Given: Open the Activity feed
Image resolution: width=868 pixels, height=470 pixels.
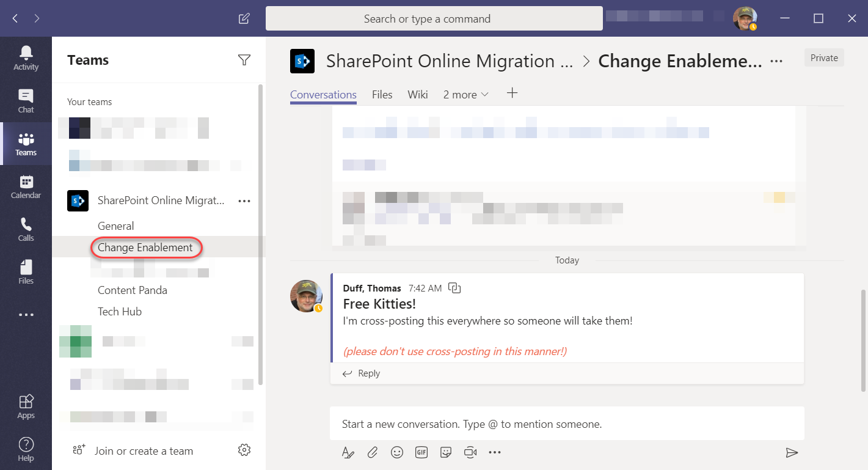Looking at the screenshot, I should [26, 57].
